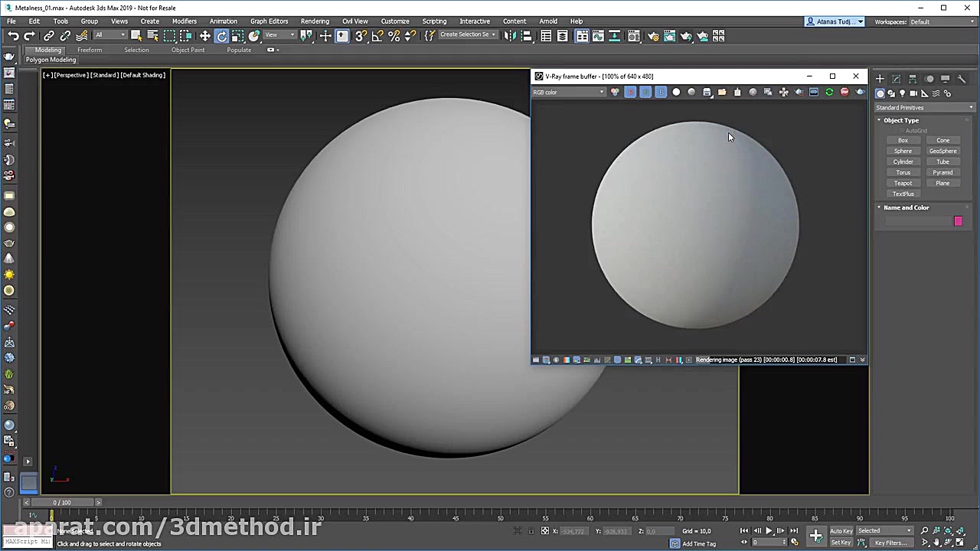Viewport: 980px width, 551px height.
Task: Click the pink object color swatch
Action: (x=958, y=221)
